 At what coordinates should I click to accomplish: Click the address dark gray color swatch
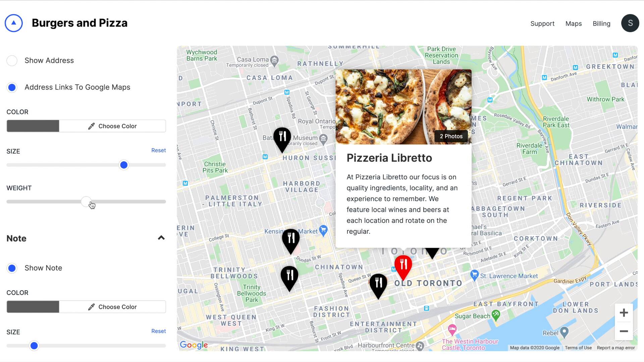[x=33, y=126]
